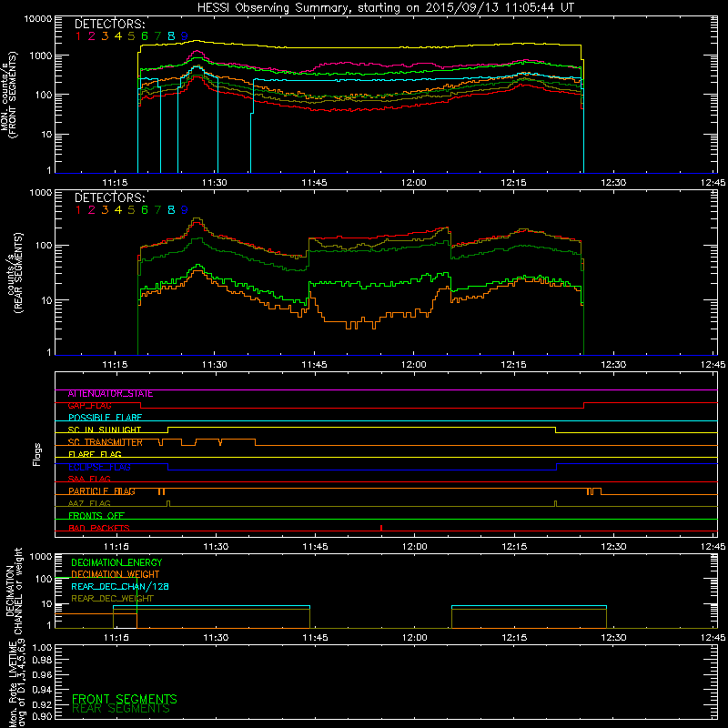Click the 12:45 time label below front segments plot

(713, 183)
